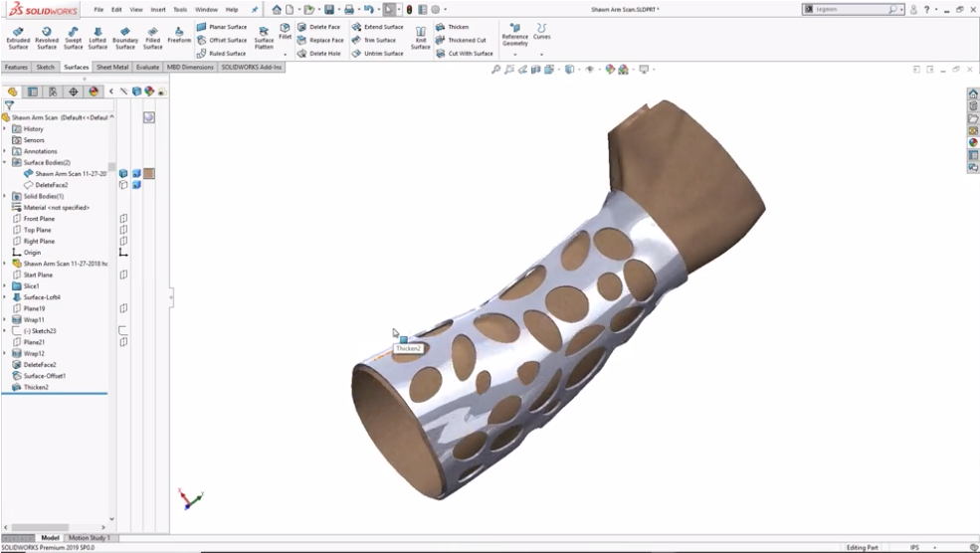Open the Motion Study 1 tab

click(x=90, y=537)
